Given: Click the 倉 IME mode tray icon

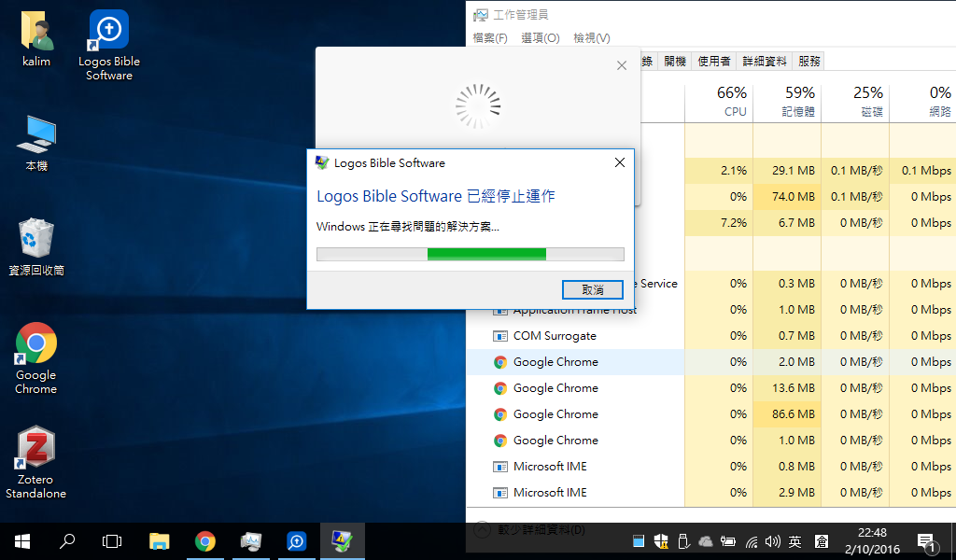Looking at the screenshot, I should point(822,541).
